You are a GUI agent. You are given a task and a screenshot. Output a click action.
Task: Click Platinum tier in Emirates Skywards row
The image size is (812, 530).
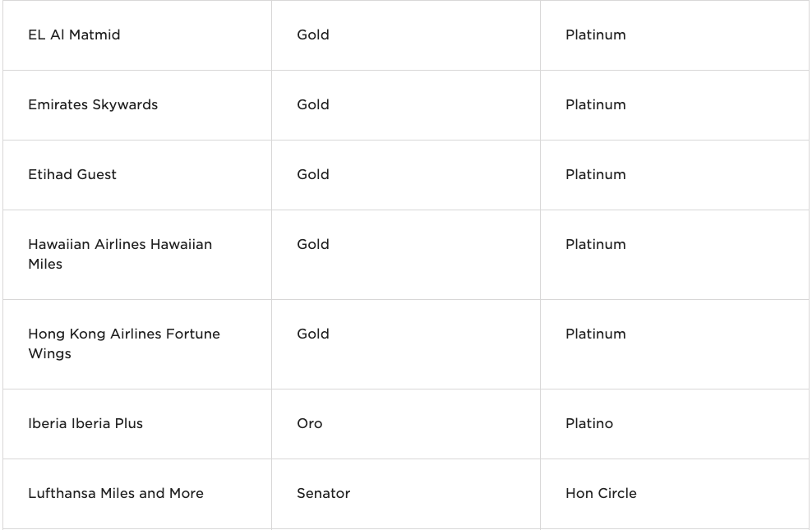(x=596, y=104)
